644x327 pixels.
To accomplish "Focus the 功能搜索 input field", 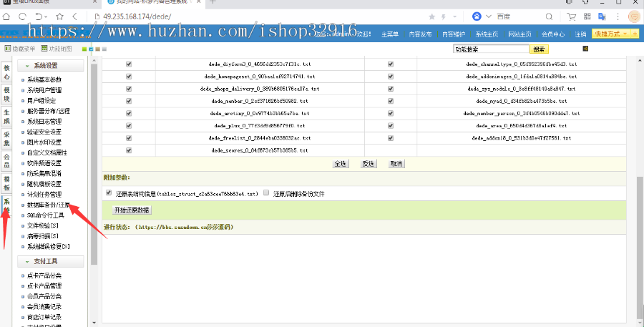I will click(491, 49).
